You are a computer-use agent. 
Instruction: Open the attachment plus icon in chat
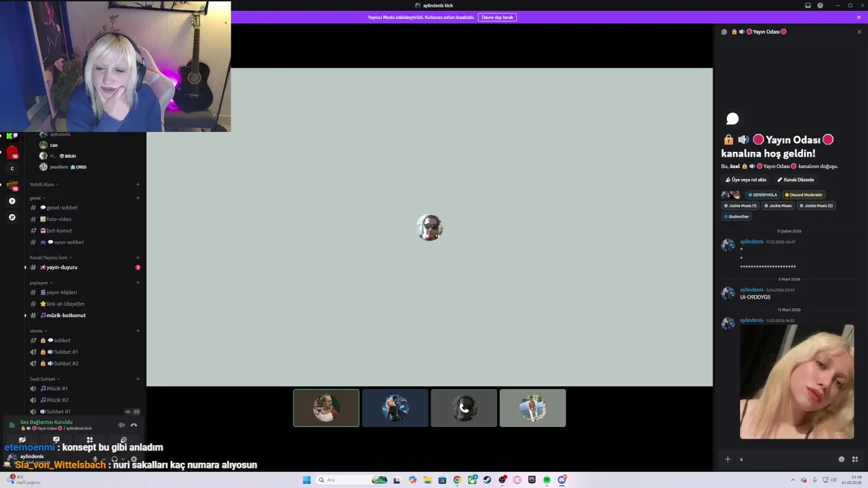coord(728,459)
